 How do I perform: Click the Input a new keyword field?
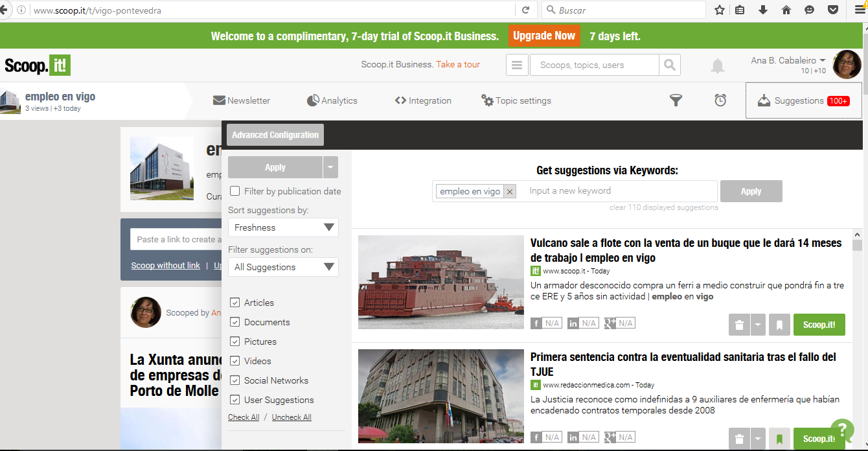(619, 191)
